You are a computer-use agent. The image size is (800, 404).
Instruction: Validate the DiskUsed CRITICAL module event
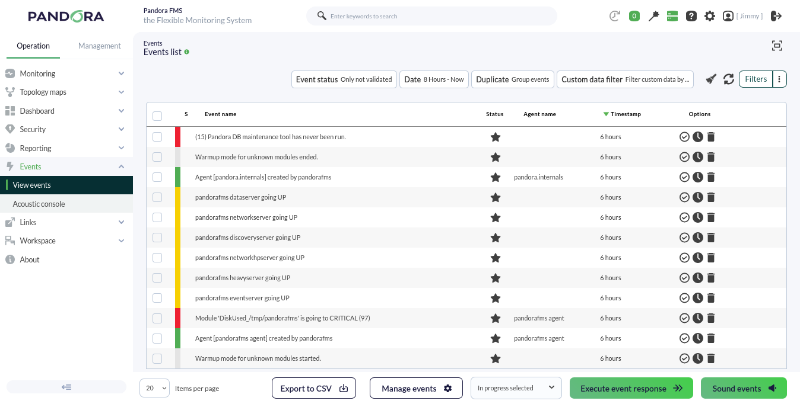pyautogui.click(x=685, y=318)
